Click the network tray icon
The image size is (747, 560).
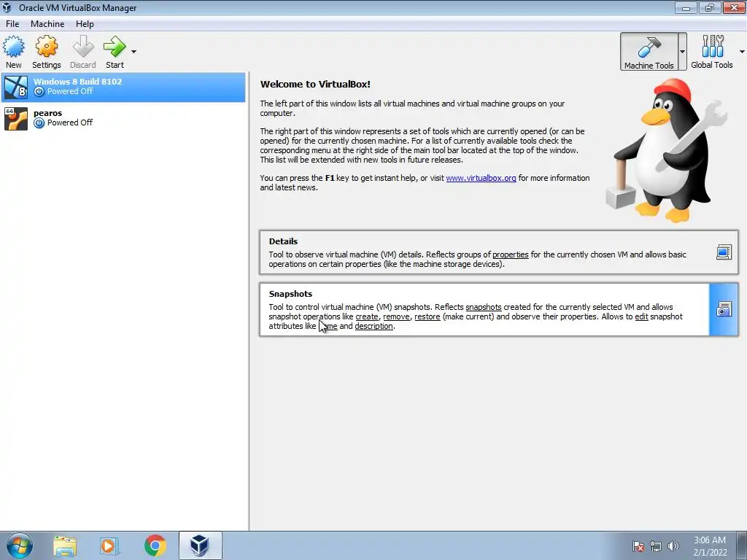656,546
